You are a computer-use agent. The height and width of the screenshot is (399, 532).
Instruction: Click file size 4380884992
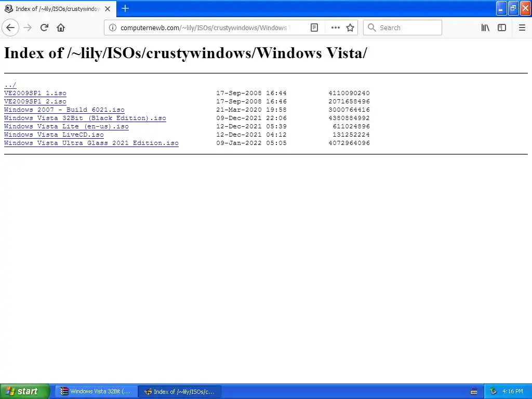[349, 118]
